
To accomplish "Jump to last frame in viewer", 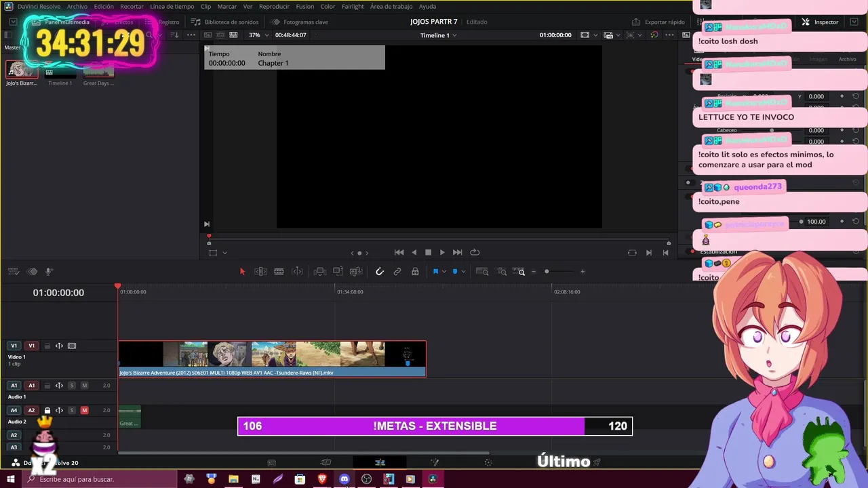I will (x=457, y=253).
